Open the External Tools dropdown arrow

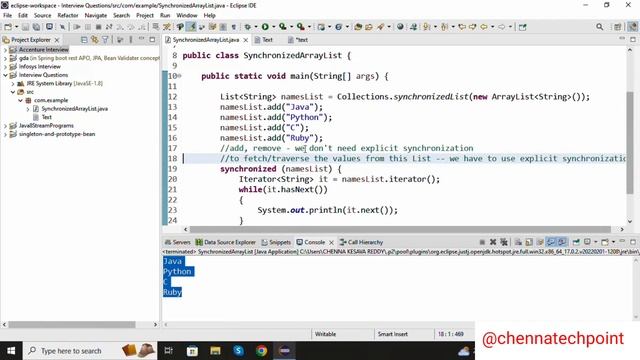[x=309, y=27]
